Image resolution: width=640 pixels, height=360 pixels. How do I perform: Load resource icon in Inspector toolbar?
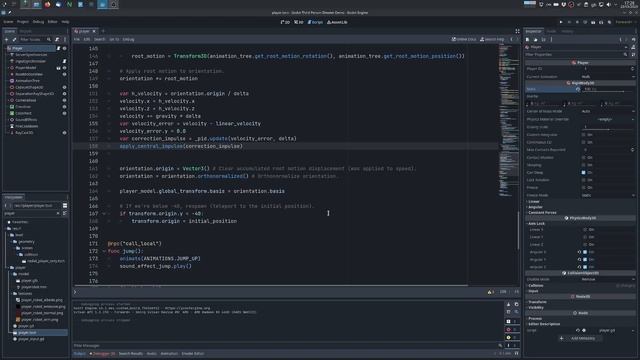pyautogui.click(x=536, y=40)
